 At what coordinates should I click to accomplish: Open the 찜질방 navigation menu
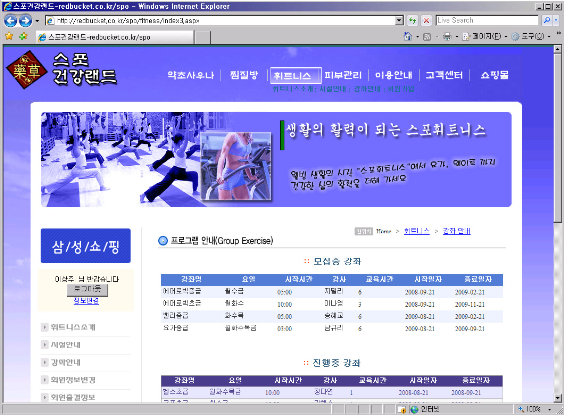click(x=244, y=75)
